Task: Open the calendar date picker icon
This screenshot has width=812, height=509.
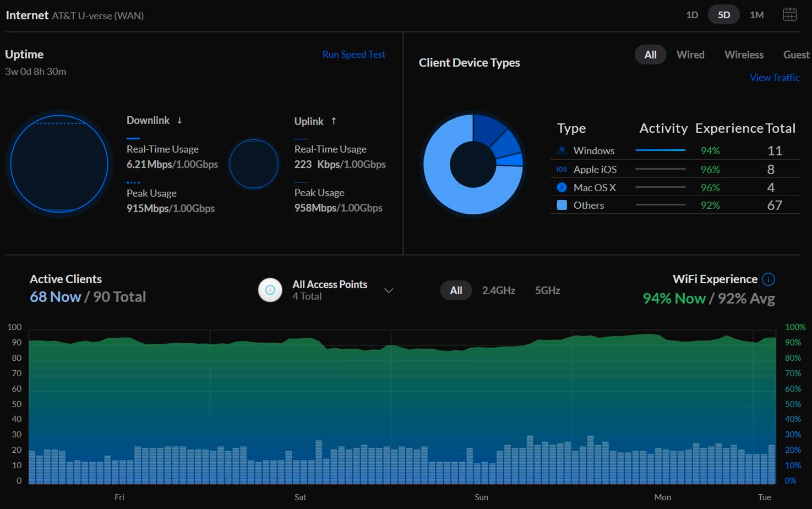Action: point(789,15)
